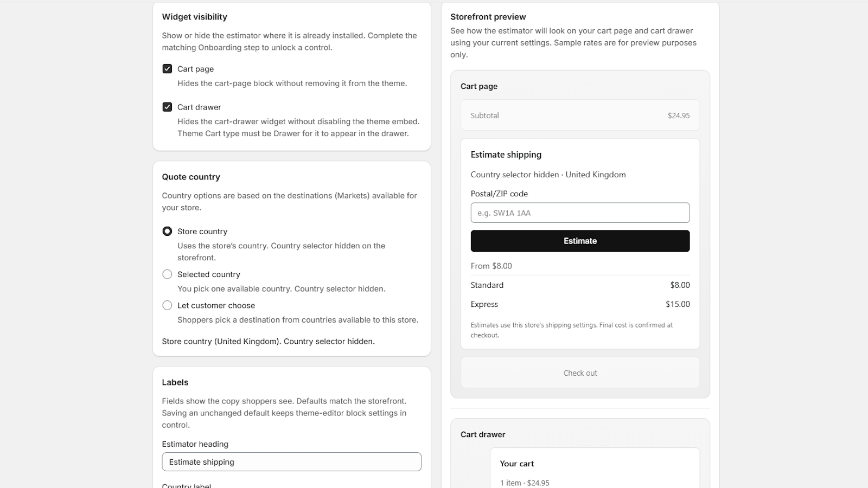Focus the Postal/ZIP code input
The height and width of the screenshot is (488, 868).
pos(580,213)
